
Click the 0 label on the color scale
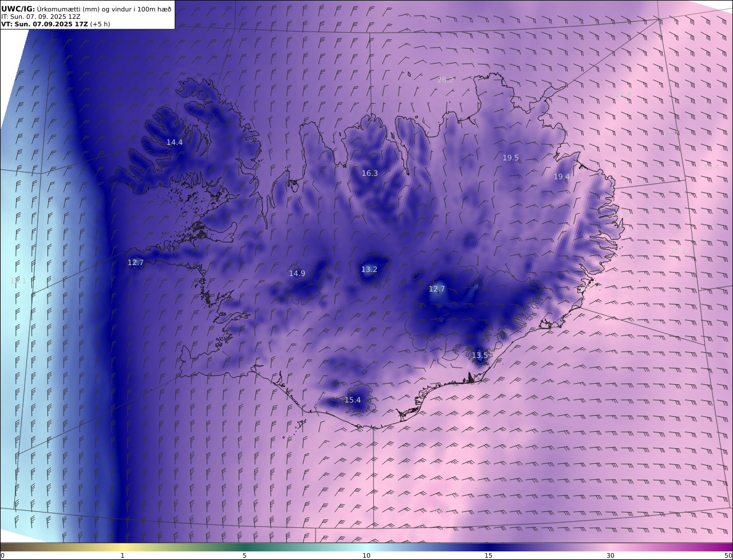pyautogui.click(x=2, y=555)
